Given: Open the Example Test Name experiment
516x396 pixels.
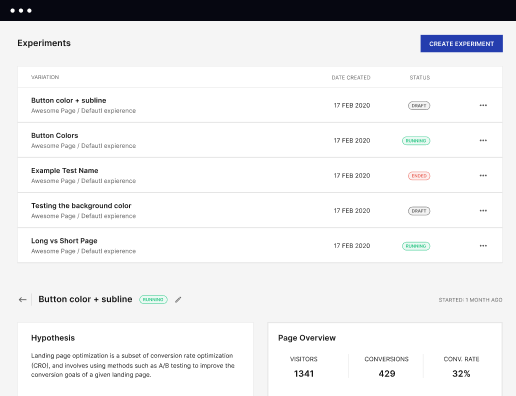Looking at the screenshot, I should click(65, 170).
